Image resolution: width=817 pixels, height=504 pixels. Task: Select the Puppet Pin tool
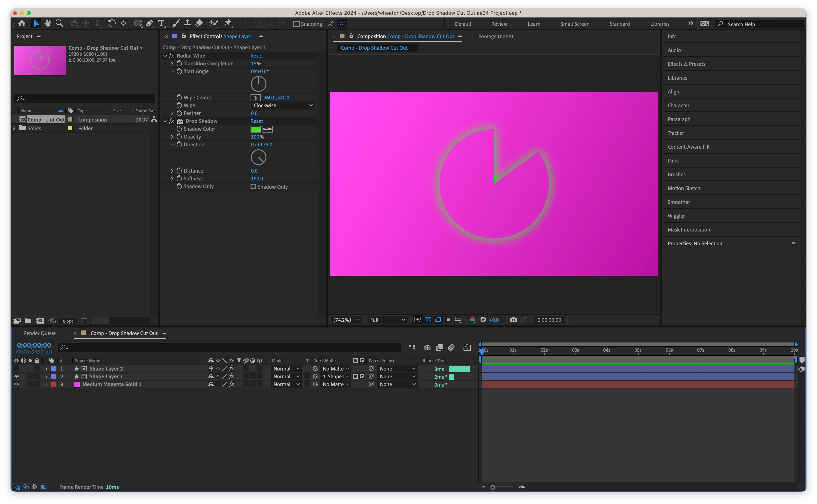click(x=228, y=23)
